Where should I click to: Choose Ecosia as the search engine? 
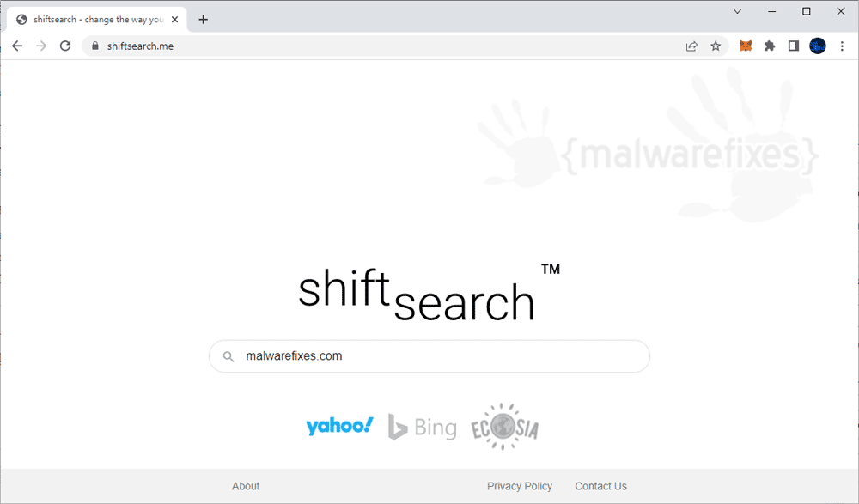click(x=504, y=427)
